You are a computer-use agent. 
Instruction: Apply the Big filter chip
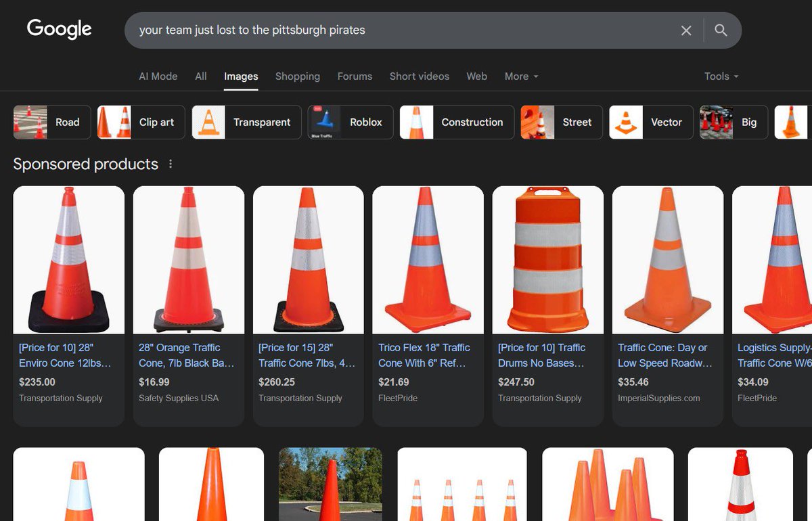coord(734,122)
